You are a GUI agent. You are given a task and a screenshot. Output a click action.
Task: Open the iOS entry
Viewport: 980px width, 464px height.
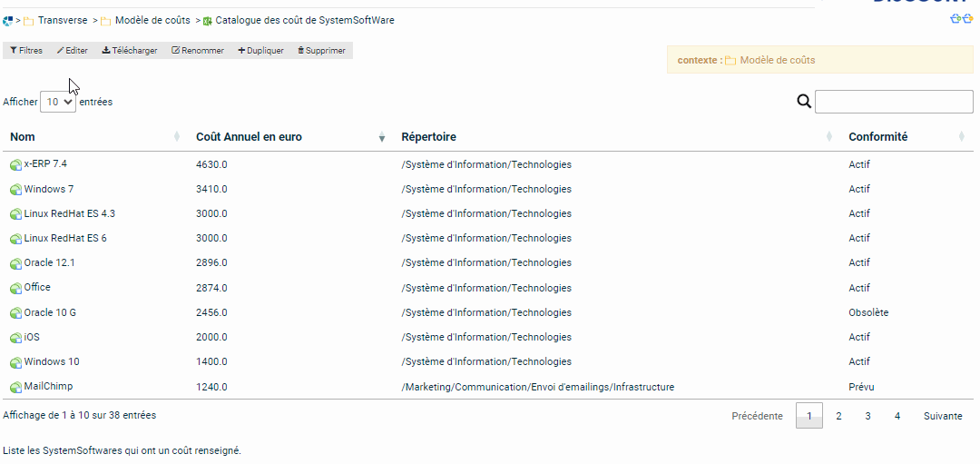point(32,337)
